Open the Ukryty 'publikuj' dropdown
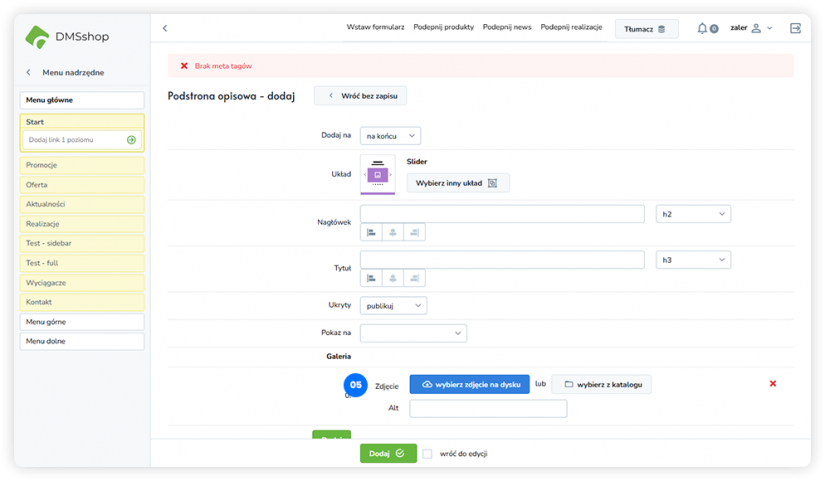This screenshot has width=825, height=481. [393, 306]
